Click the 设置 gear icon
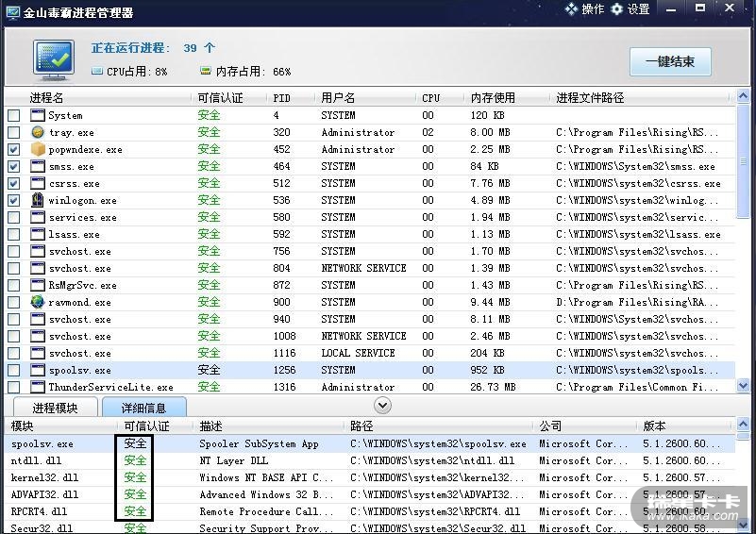The height and width of the screenshot is (534, 756). tap(617, 9)
